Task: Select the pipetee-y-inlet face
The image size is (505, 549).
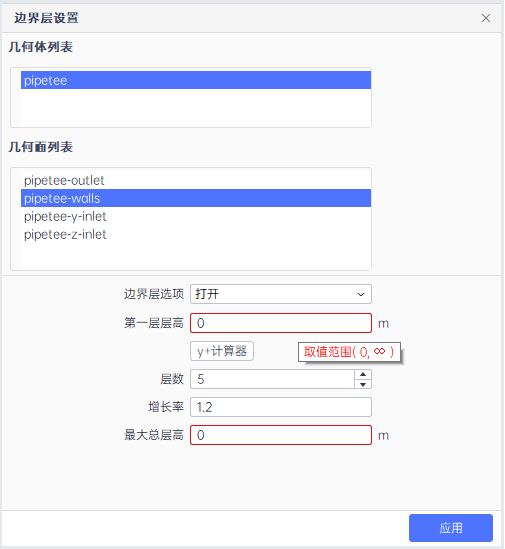Action: point(196,216)
